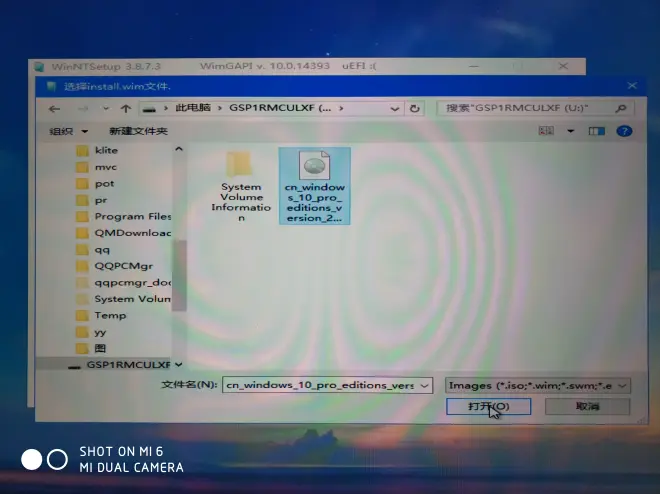Create a new folder with 新建文件夹
660x494 pixels.
pyautogui.click(x=138, y=131)
